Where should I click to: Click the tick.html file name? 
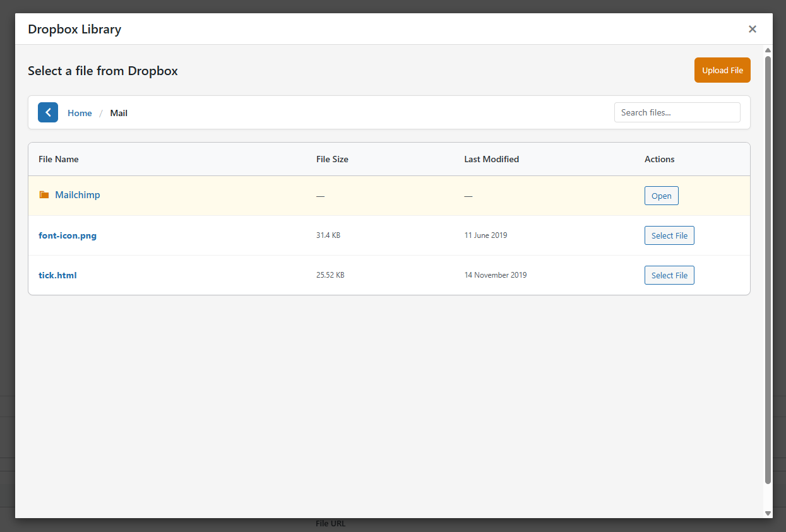click(x=57, y=275)
